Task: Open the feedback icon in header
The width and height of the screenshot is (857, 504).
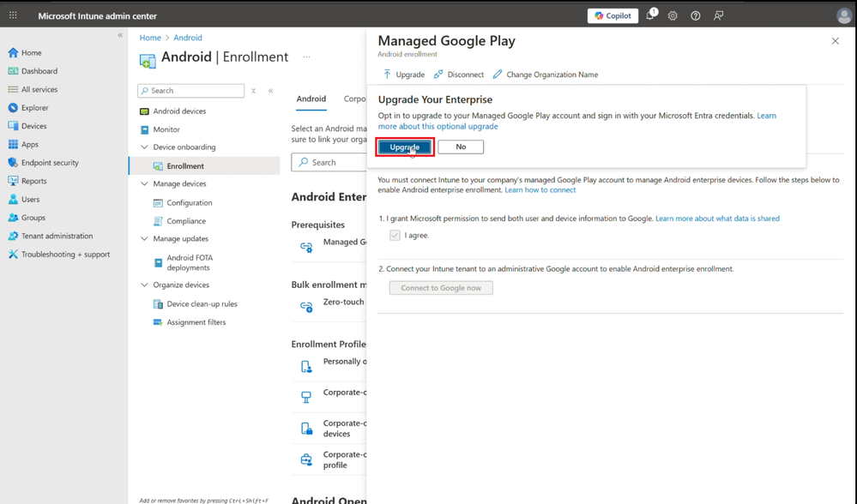Action: point(718,15)
